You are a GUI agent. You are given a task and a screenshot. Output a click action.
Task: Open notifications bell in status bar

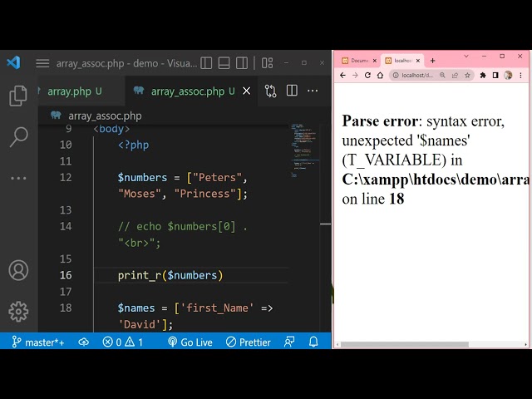click(x=313, y=342)
